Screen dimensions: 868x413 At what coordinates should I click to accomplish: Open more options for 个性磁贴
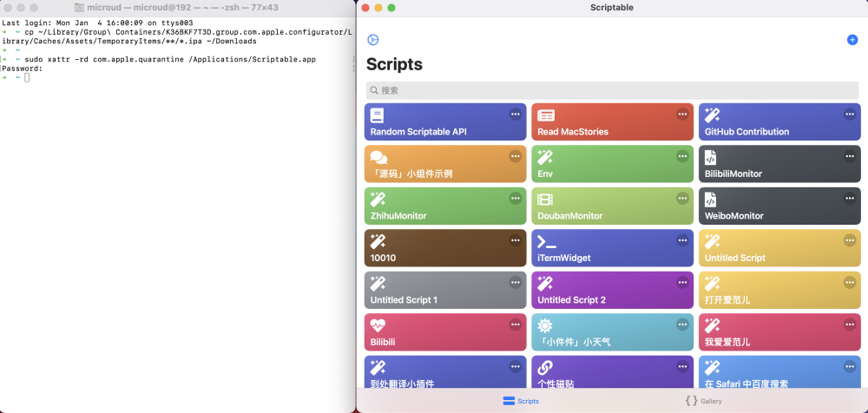pyautogui.click(x=682, y=366)
